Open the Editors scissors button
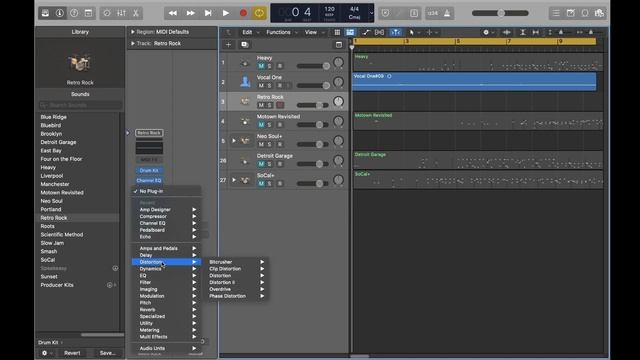The width and height of the screenshot is (640, 360). click(136, 13)
